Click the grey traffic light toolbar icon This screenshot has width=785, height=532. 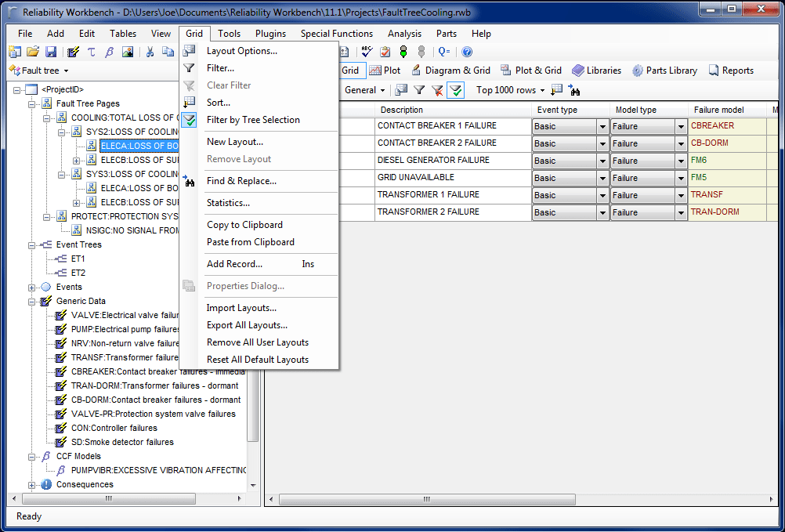[421, 52]
